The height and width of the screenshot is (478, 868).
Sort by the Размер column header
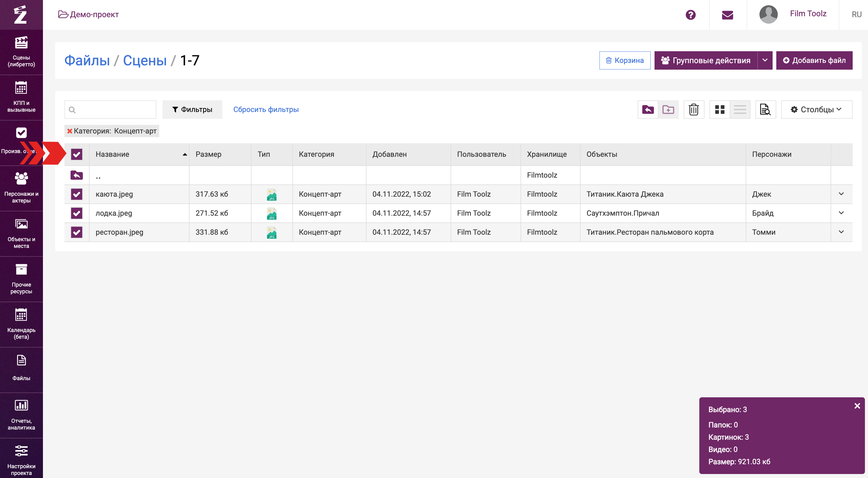click(220, 154)
